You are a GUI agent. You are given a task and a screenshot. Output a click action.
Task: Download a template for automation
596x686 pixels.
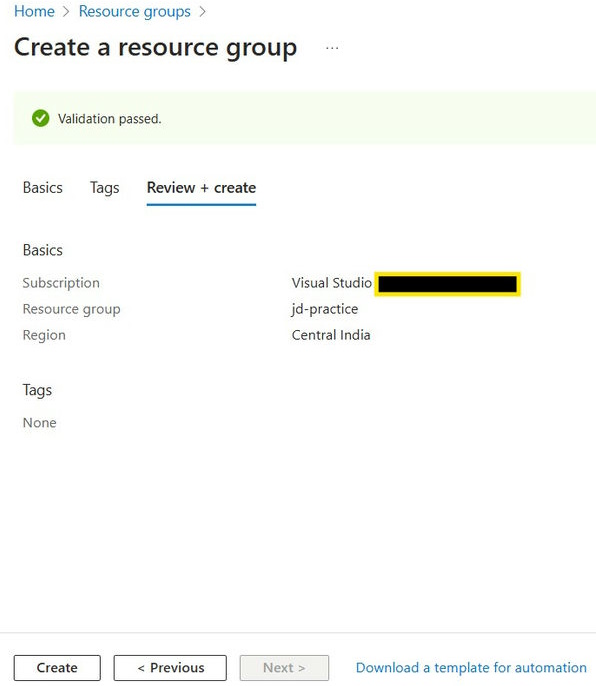(x=471, y=668)
